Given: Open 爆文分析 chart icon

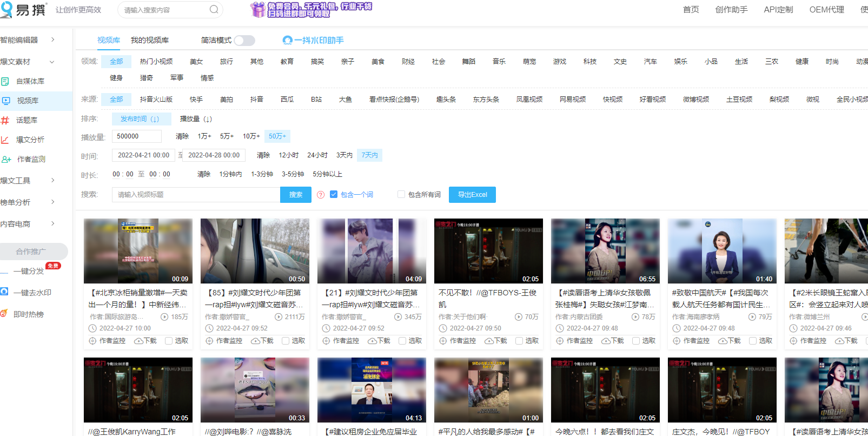Looking at the screenshot, I should [5, 140].
